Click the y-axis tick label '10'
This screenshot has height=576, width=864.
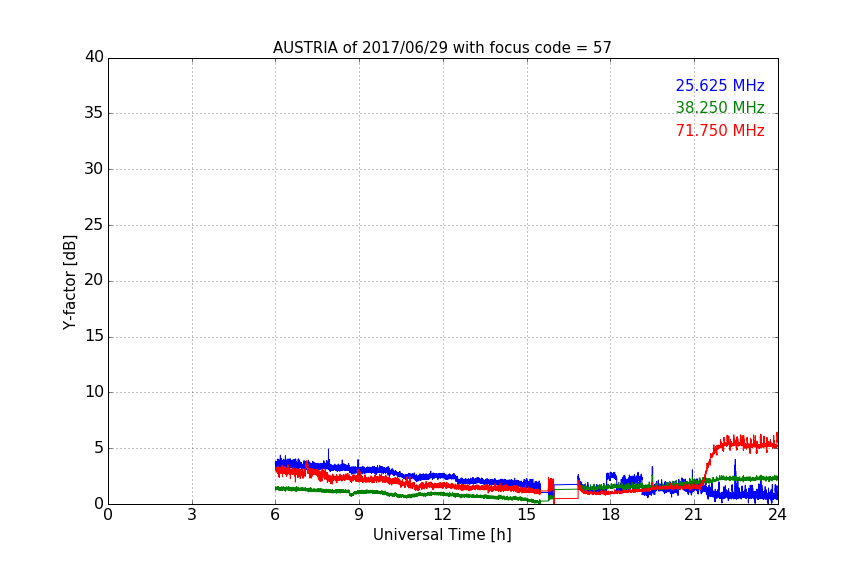tap(94, 392)
